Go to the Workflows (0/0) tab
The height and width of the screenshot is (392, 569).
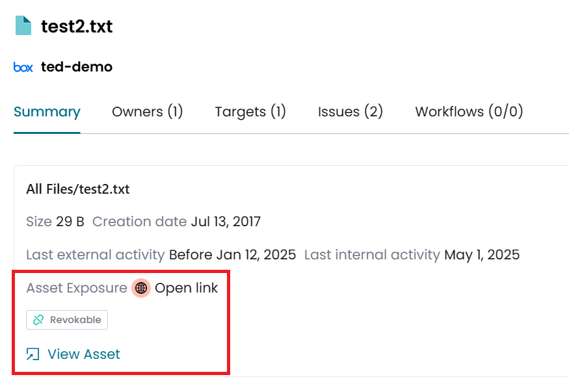click(469, 112)
